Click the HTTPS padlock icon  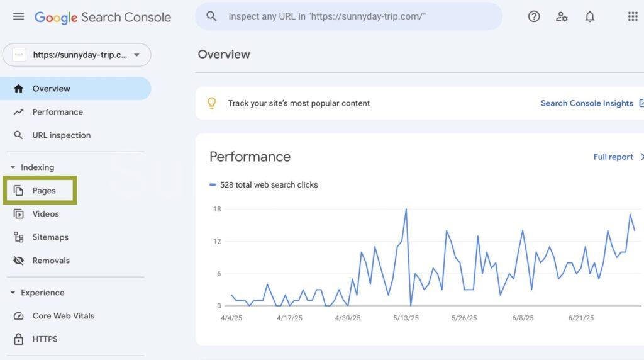[x=19, y=339]
